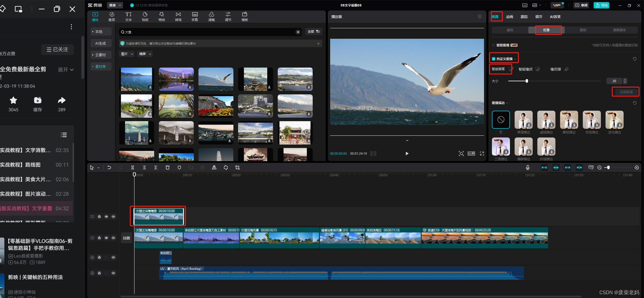
Task: Click the 应用效果 apply effect button
Action: [626, 92]
